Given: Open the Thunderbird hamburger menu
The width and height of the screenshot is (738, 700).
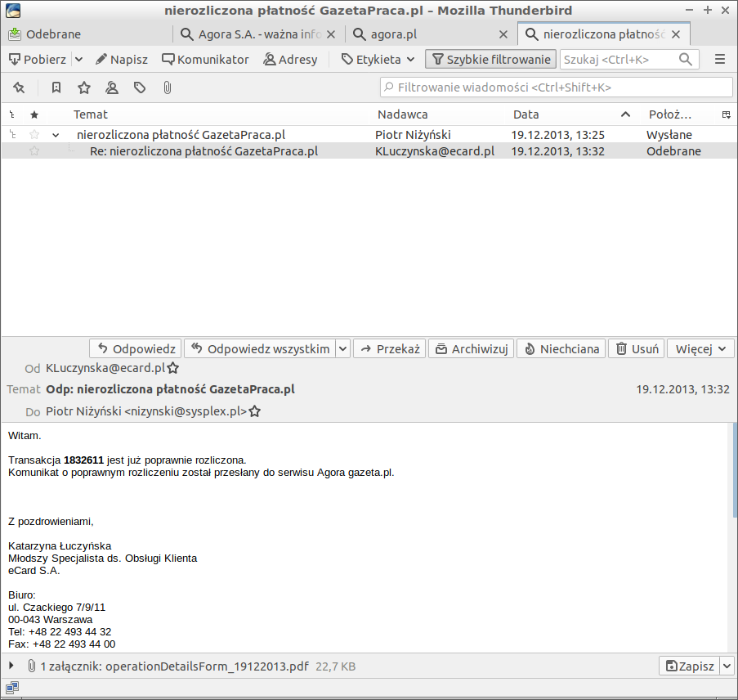Looking at the screenshot, I should click(x=720, y=60).
